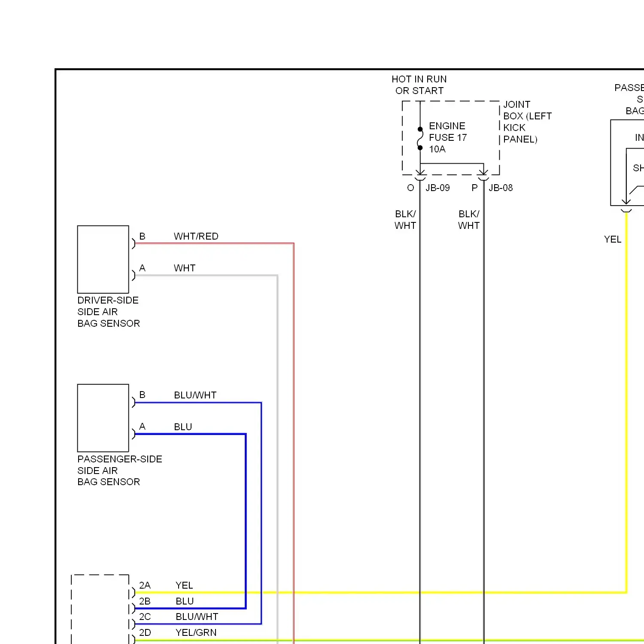Screen dimensions: 644x644
Task: Select terminal letter O beside JB-09
Action: pyautogui.click(x=410, y=188)
